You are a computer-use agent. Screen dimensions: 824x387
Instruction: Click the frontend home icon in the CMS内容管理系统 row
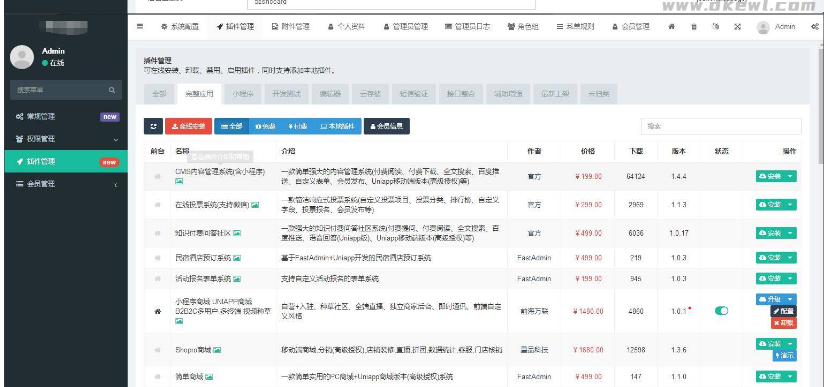point(157,176)
